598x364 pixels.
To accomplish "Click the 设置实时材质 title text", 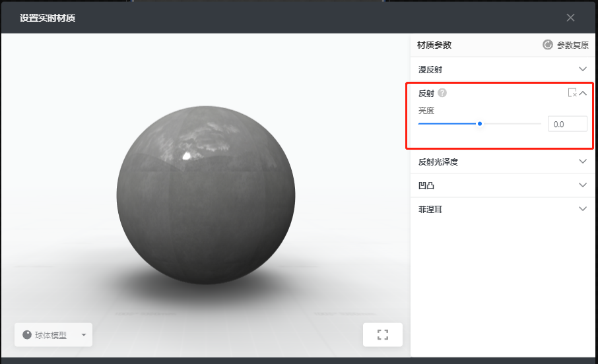I will point(48,18).
